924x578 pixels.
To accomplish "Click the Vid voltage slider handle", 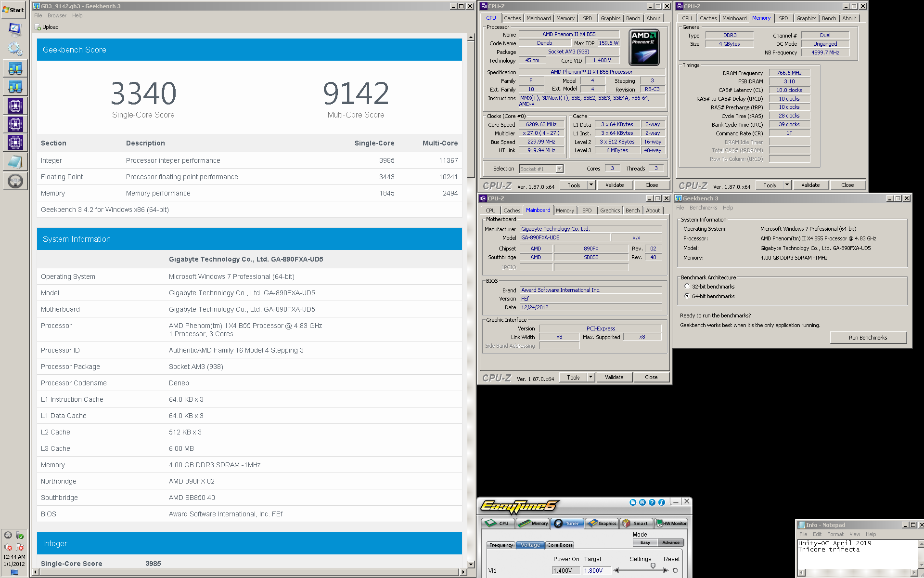I will point(653,566).
